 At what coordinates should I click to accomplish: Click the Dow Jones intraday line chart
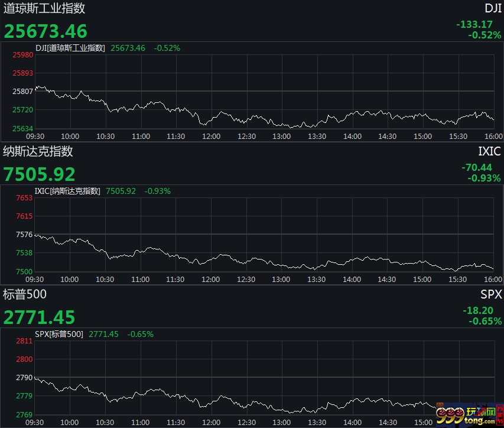[264, 92]
